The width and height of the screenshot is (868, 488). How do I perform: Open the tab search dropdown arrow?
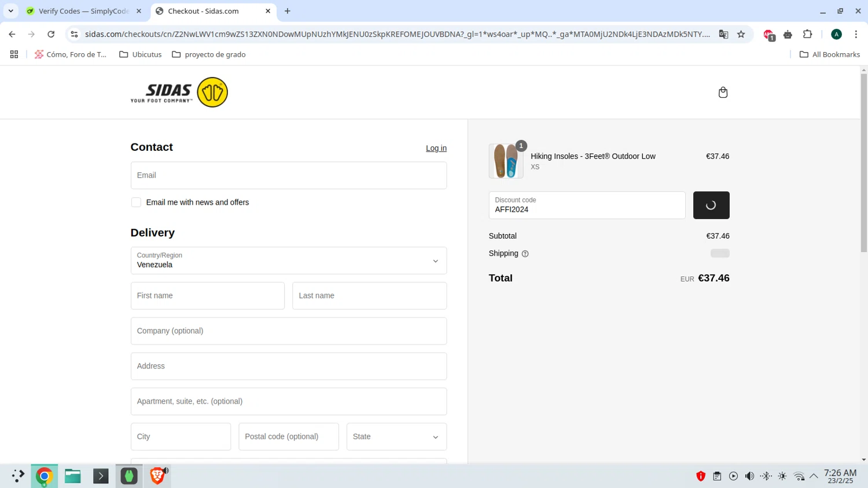(x=10, y=11)
